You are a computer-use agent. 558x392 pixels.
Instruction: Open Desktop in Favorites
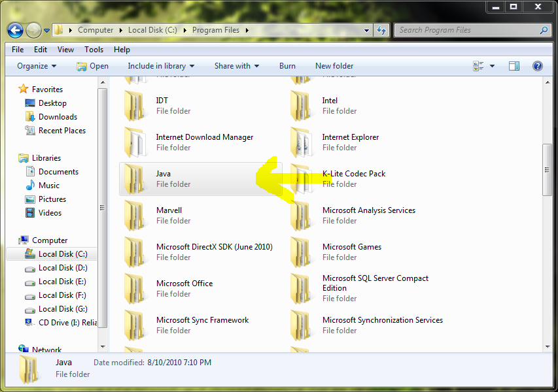[52, 103]
